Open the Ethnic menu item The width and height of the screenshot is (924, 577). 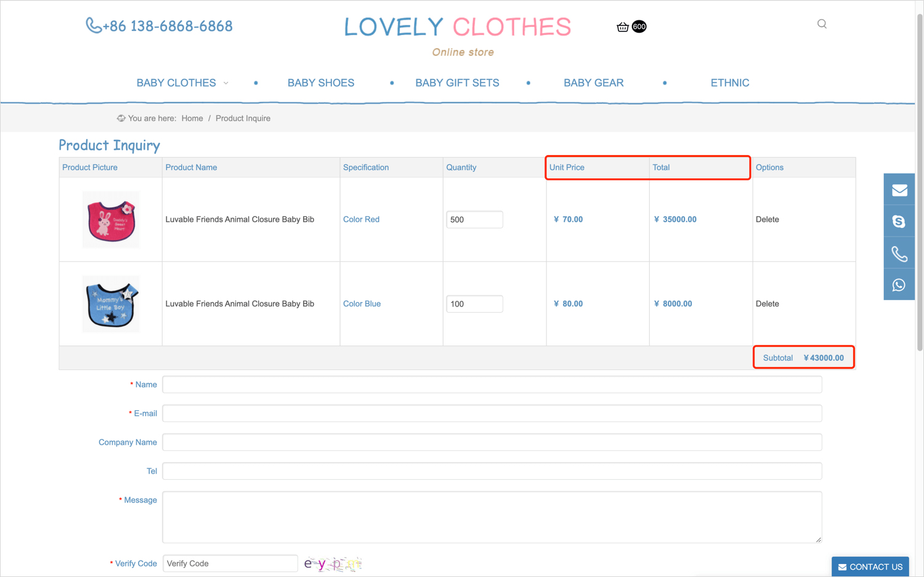[x=729, y=83]
